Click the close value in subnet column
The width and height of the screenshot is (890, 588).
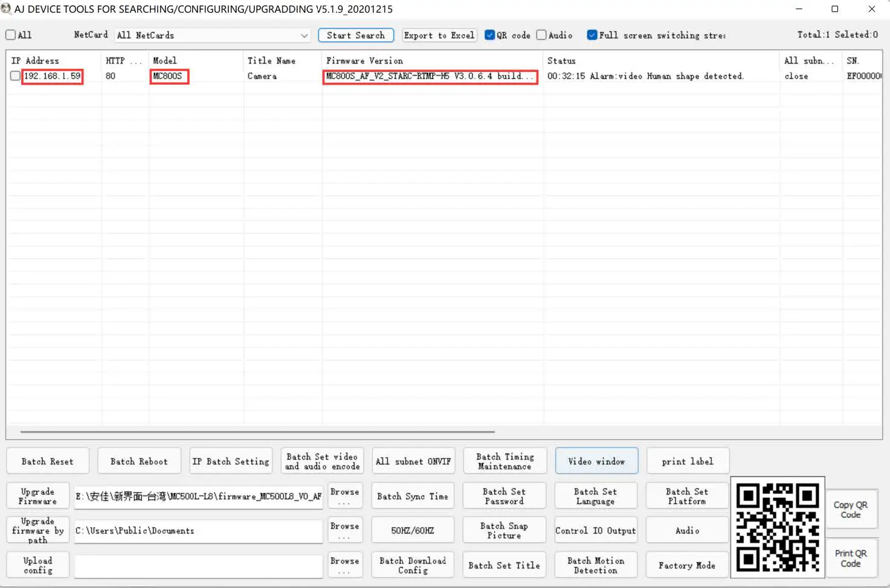[x=796, y=76]
